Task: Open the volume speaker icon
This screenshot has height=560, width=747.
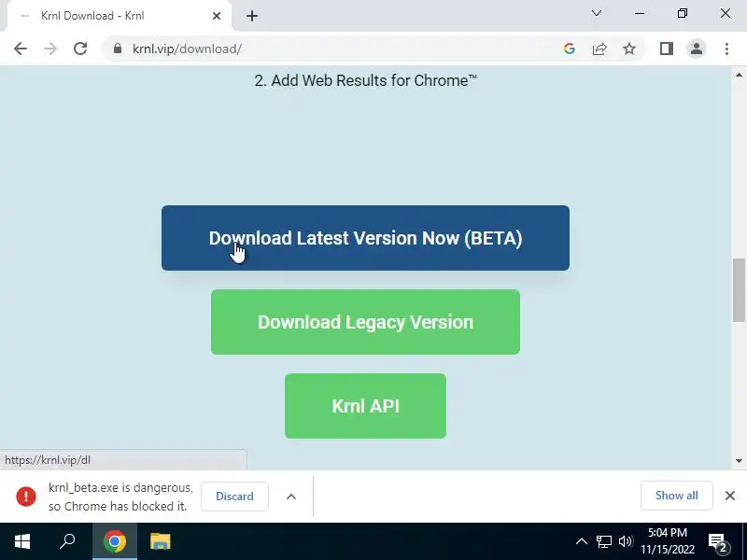Action: click(x=626, y=541)
